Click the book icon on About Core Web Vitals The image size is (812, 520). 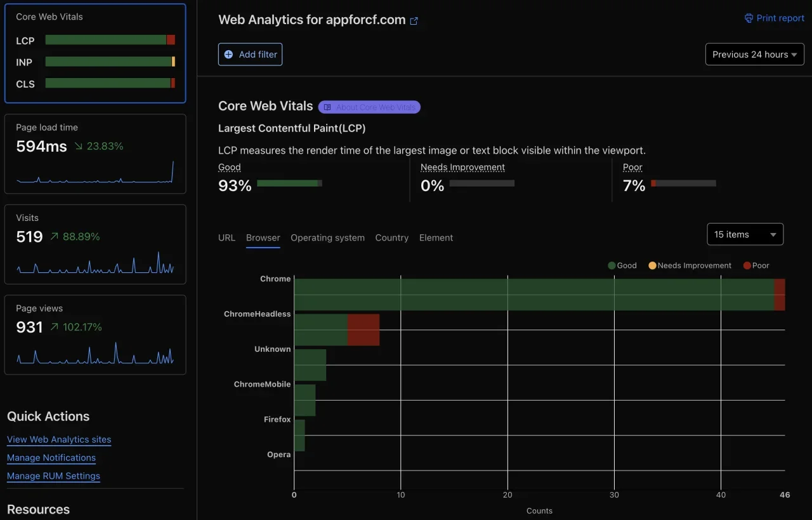tap(327, 107)
